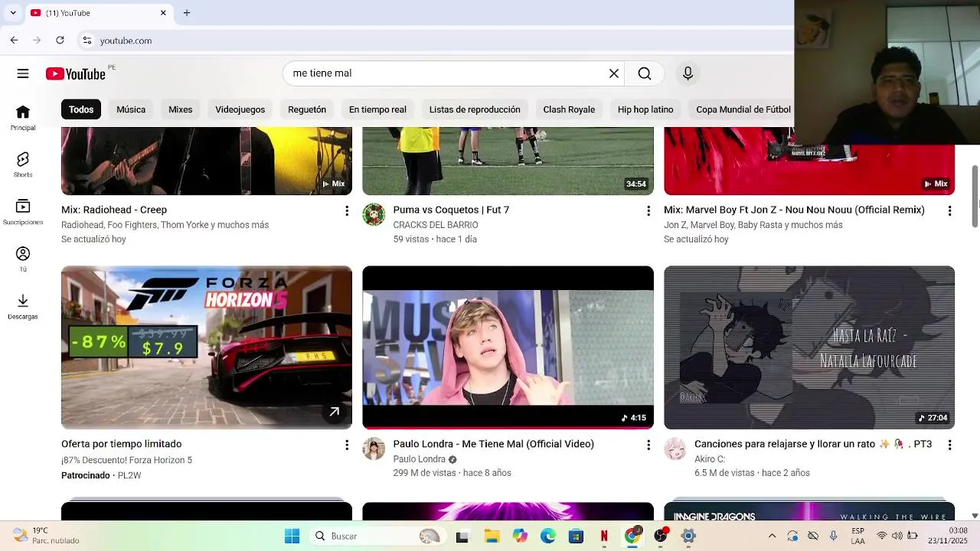Go back in the browser

(14, 41)
